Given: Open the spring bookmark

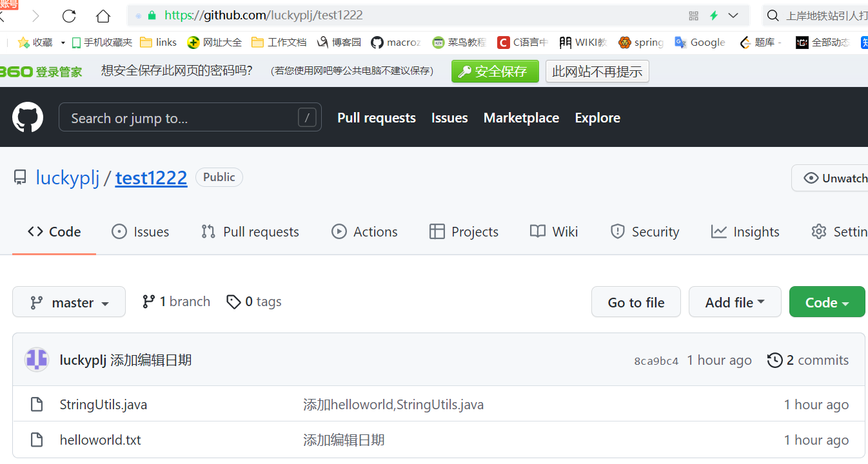Looking at the screenshot, I should (x=641, y=43).
